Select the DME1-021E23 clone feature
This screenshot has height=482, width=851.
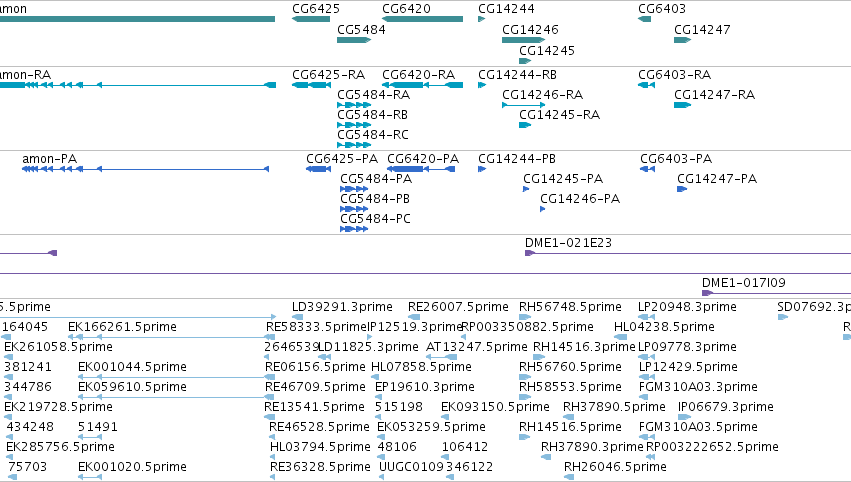click(688, 253)
